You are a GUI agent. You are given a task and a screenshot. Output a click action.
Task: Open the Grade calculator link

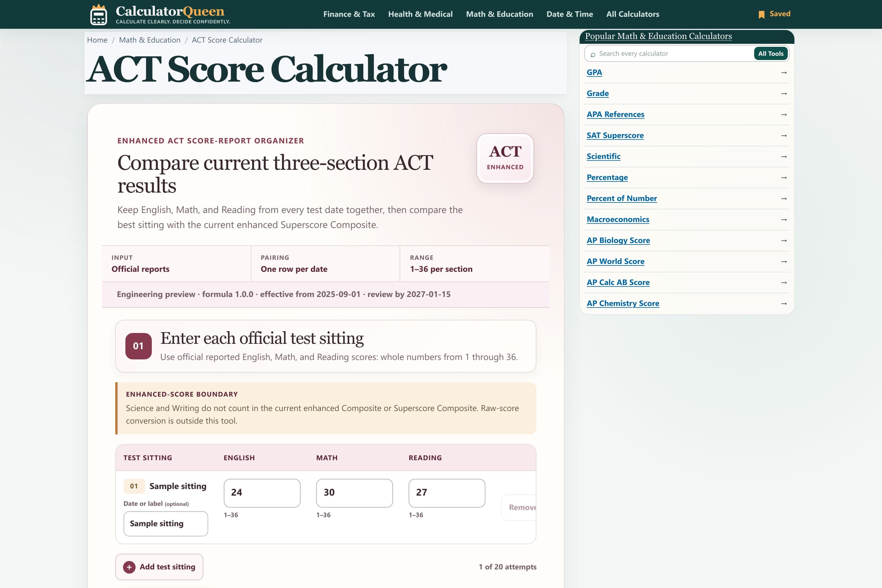pyautogui.click(x=598, y=93)
